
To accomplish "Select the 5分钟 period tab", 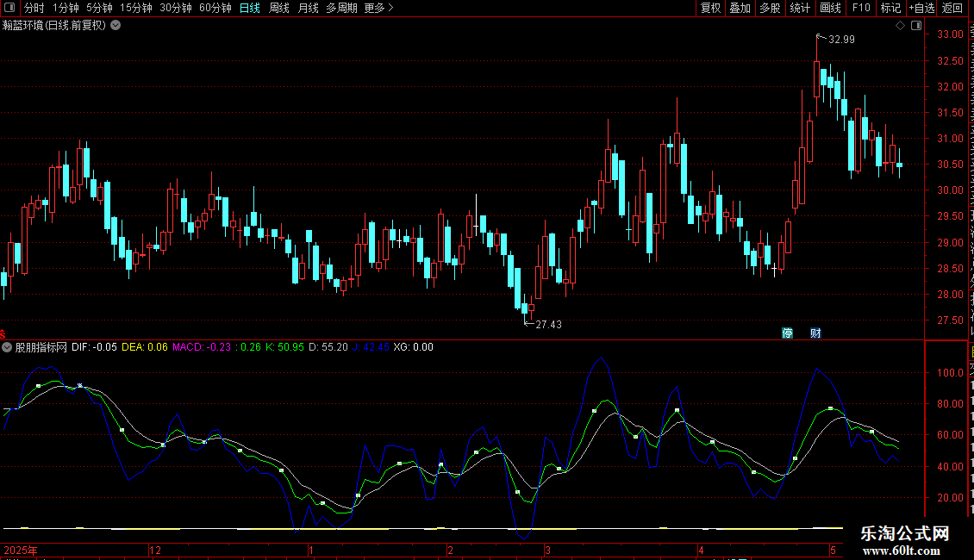I will 99,8.
